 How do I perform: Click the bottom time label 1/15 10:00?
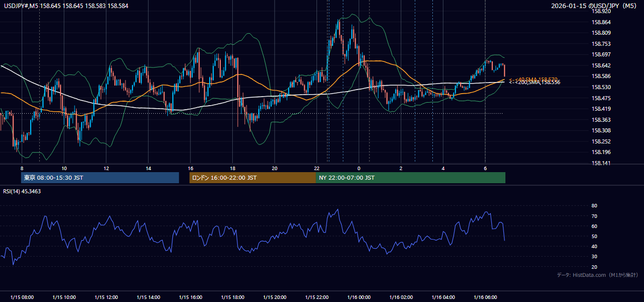coord(64,297)
